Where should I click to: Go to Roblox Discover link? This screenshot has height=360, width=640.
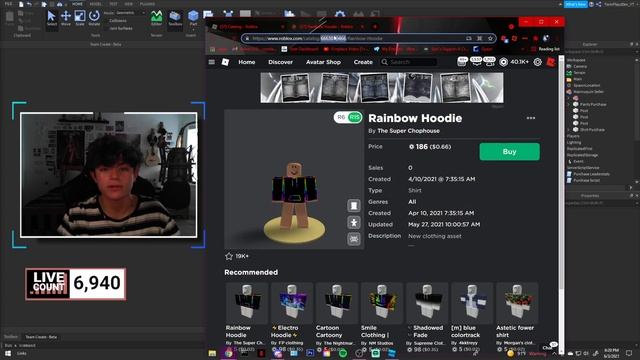pos(280,62)
